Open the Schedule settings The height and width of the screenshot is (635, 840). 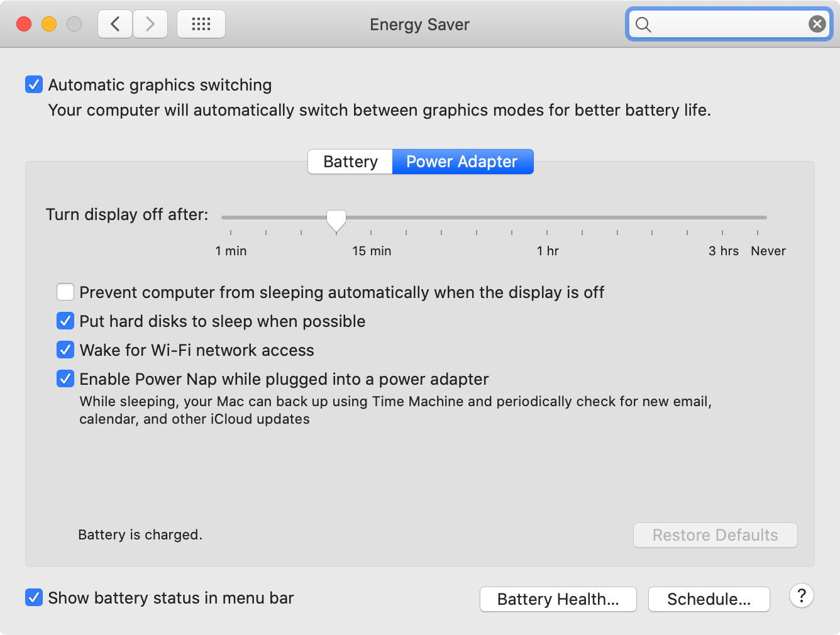[709, 599]
